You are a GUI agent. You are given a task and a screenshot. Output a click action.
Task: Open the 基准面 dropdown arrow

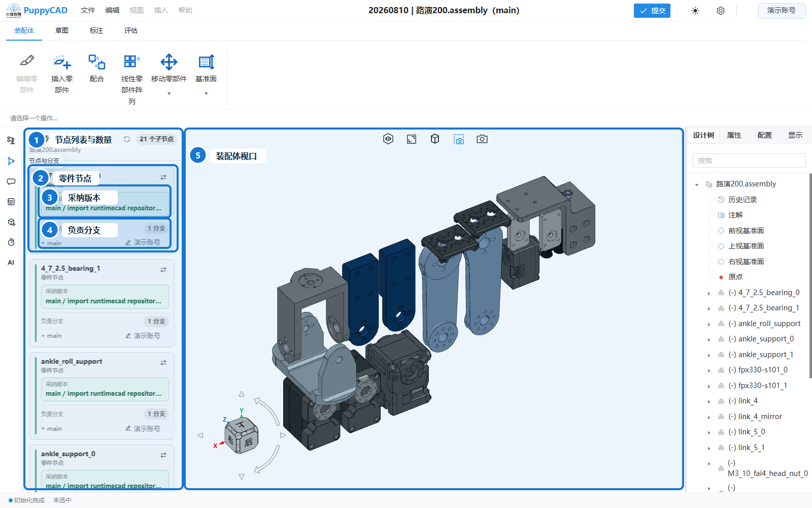coord(206,93)
